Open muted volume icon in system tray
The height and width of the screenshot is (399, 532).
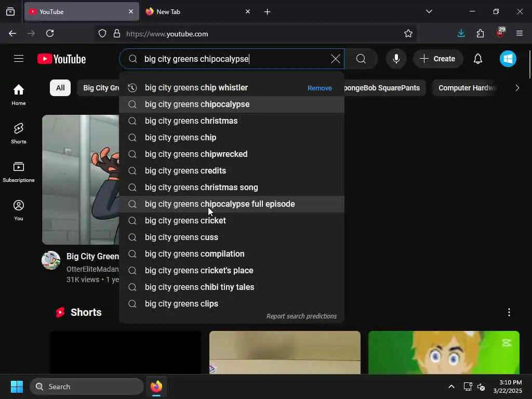click(x=481, y=387)
